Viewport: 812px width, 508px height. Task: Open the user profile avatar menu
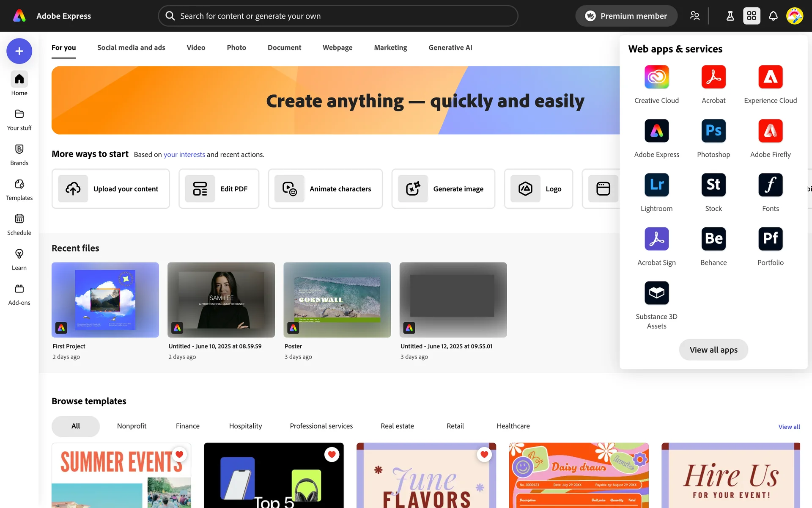point(794,16)
